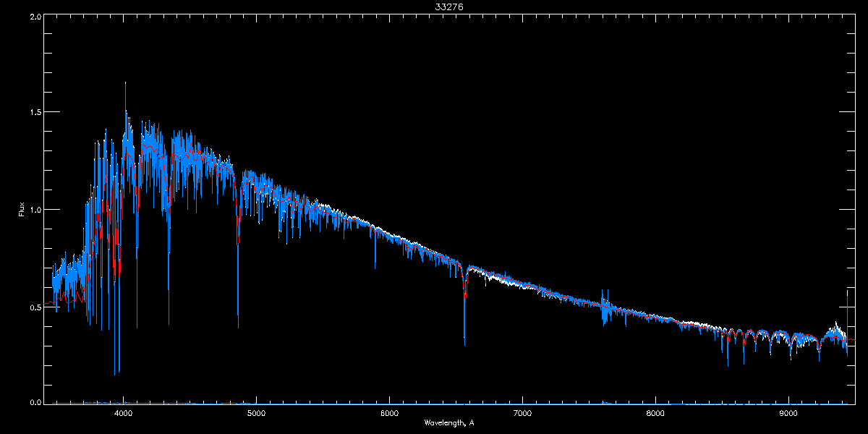Click the 7000 x-axis tick label
This screenshot has width=868, height=434.
(522, 414)
